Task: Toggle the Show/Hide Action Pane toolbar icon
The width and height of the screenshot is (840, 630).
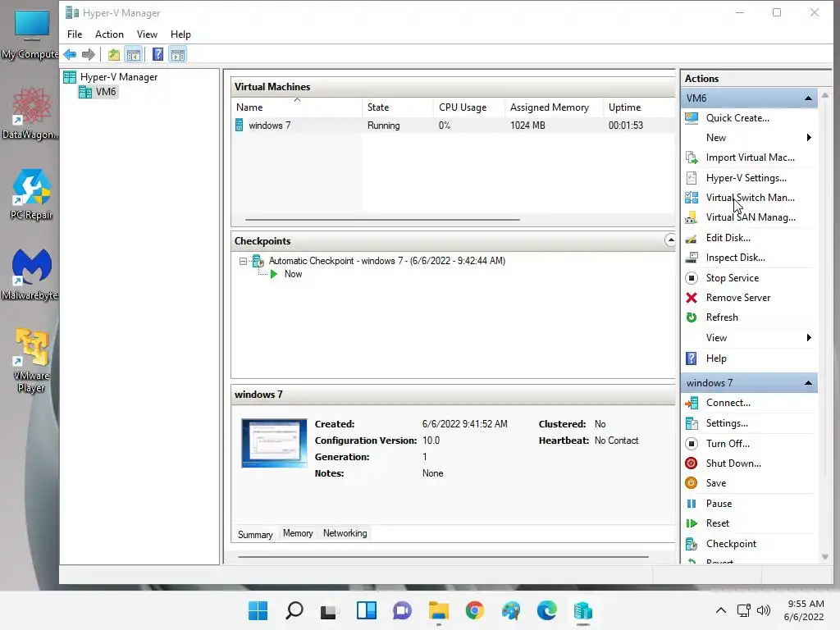Action: (178, 55)
